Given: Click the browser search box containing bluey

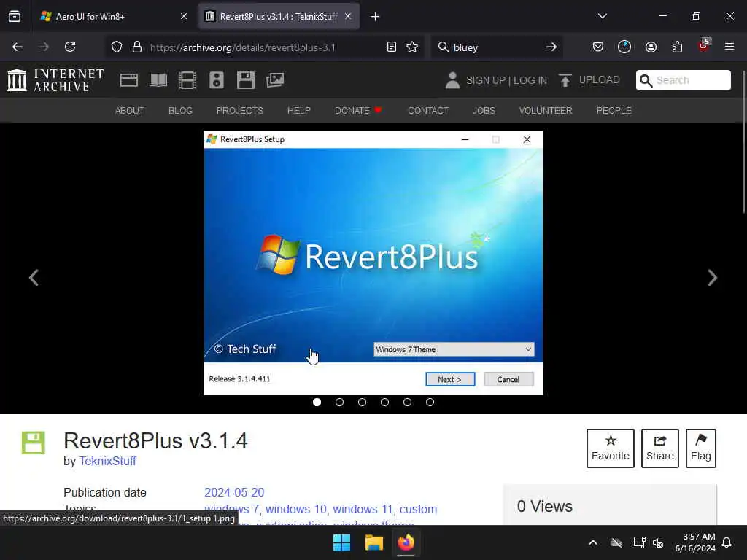Looking at the screenshot, I should [x=496, y=47].
